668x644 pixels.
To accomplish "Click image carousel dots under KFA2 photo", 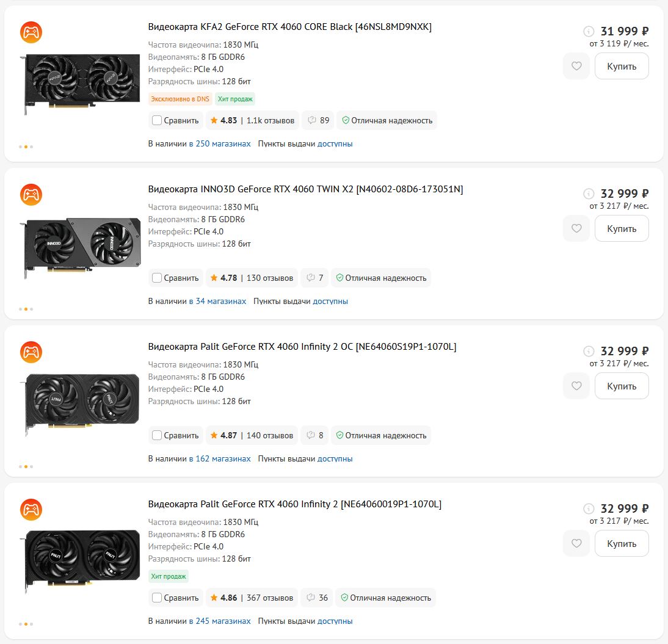I will click(x=26, y=147).
